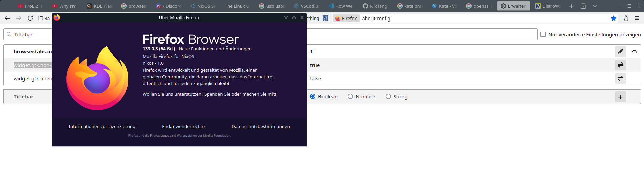The image size is (644, 183).
Task: Select the active 'Erweitert' settings tab
Action: point(513,6)
